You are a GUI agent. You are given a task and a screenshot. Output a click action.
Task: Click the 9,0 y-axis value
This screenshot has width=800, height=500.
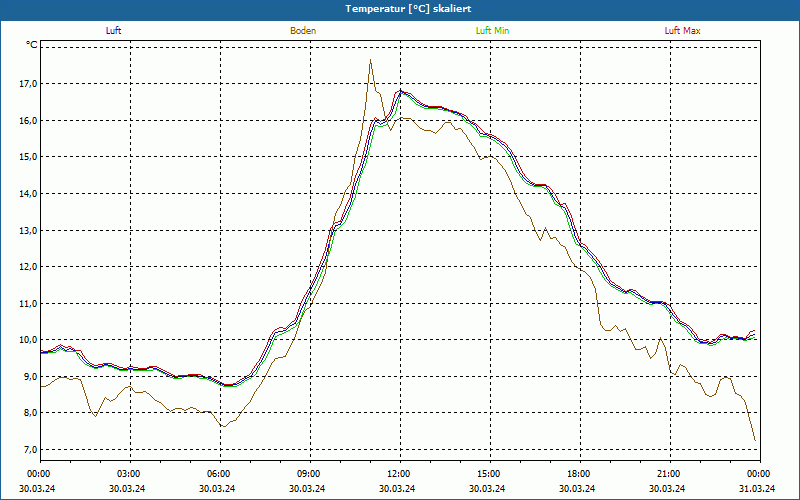[30, 377]
